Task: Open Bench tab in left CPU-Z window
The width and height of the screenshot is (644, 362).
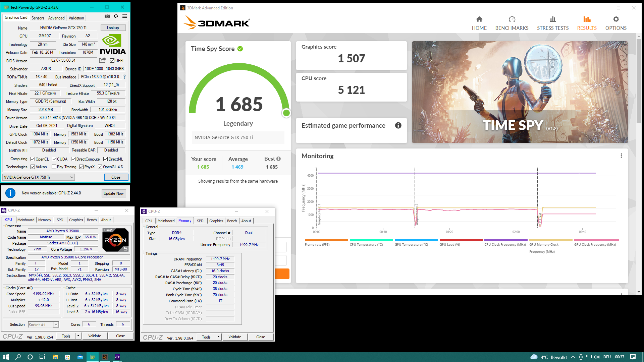Action: tap(92, 220)
